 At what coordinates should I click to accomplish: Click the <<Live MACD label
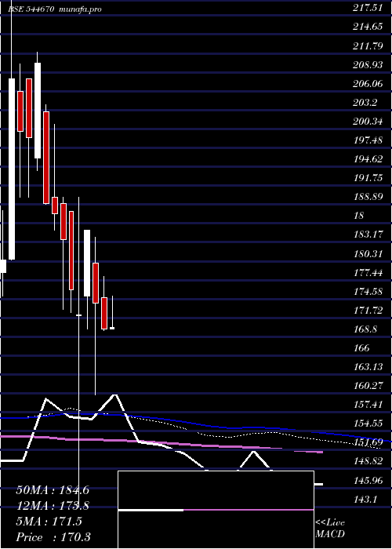330,529
